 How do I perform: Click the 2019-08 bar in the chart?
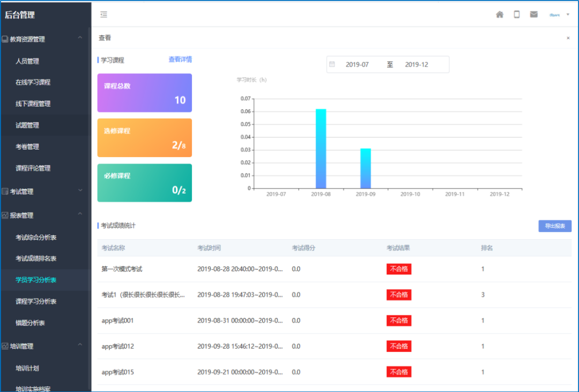tap(321, 149)
